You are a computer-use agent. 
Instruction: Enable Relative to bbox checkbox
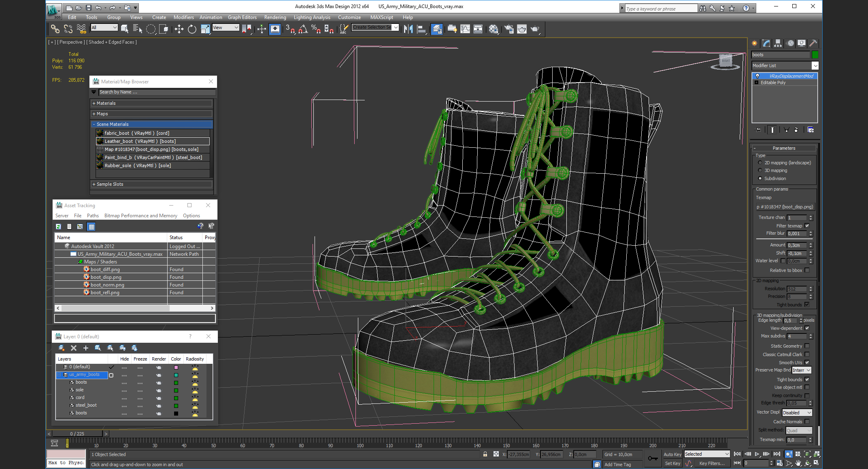coord(807,270)
